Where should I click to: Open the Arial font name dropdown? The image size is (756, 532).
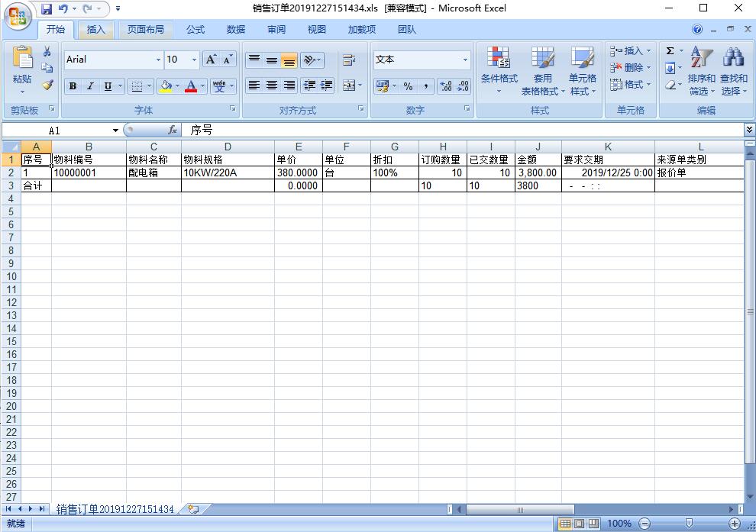click(x=158, y=60)
